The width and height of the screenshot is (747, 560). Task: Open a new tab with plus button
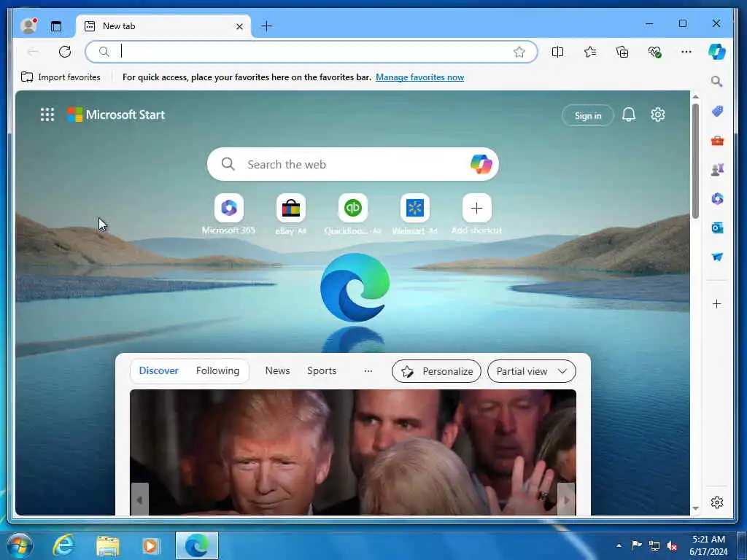(x=267, y=26)
